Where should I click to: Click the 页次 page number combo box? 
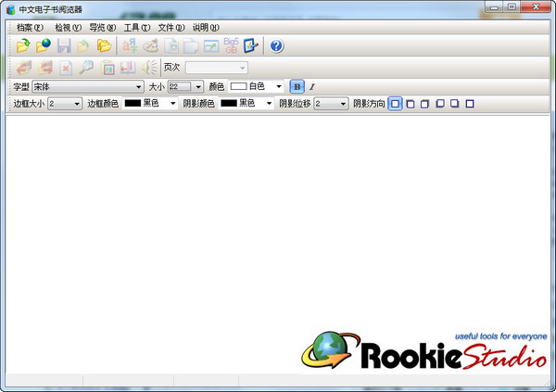pos(216,68)
